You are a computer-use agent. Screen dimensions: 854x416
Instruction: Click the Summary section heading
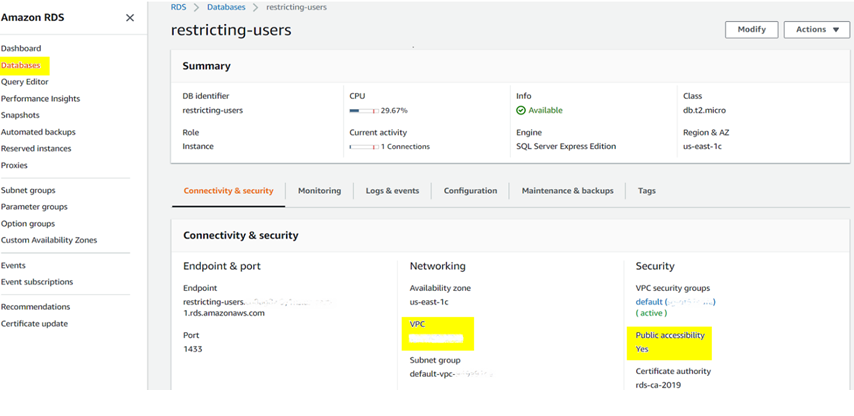click(206, 66)
